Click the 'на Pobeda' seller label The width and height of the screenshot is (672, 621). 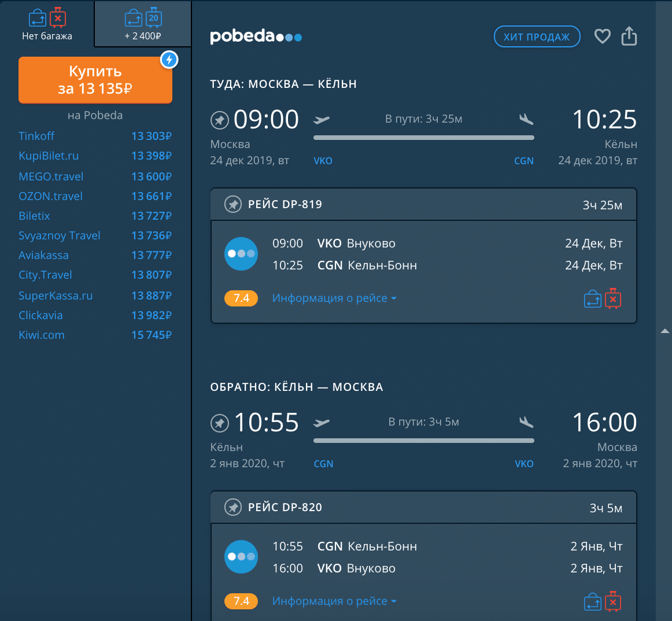tap(95, 115)
